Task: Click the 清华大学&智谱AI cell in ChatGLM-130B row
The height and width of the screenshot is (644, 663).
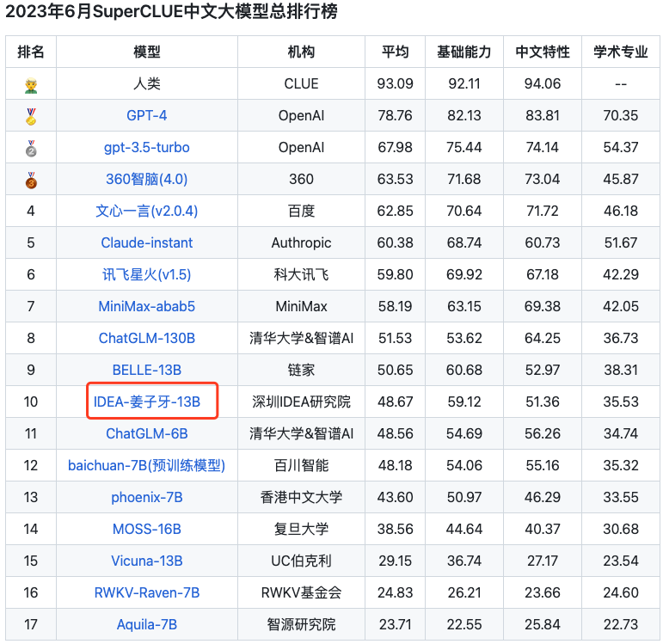Action: click(x=301, y=338)
